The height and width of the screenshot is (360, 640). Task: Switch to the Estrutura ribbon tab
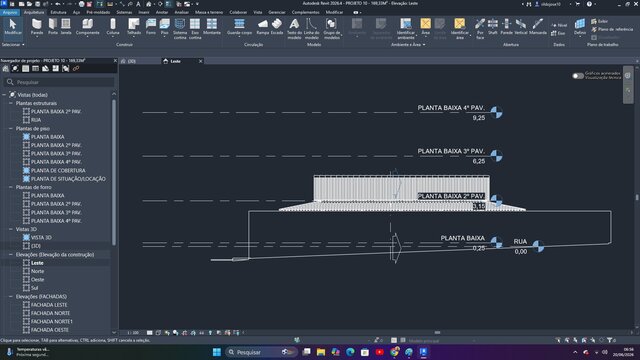(58, 12)
